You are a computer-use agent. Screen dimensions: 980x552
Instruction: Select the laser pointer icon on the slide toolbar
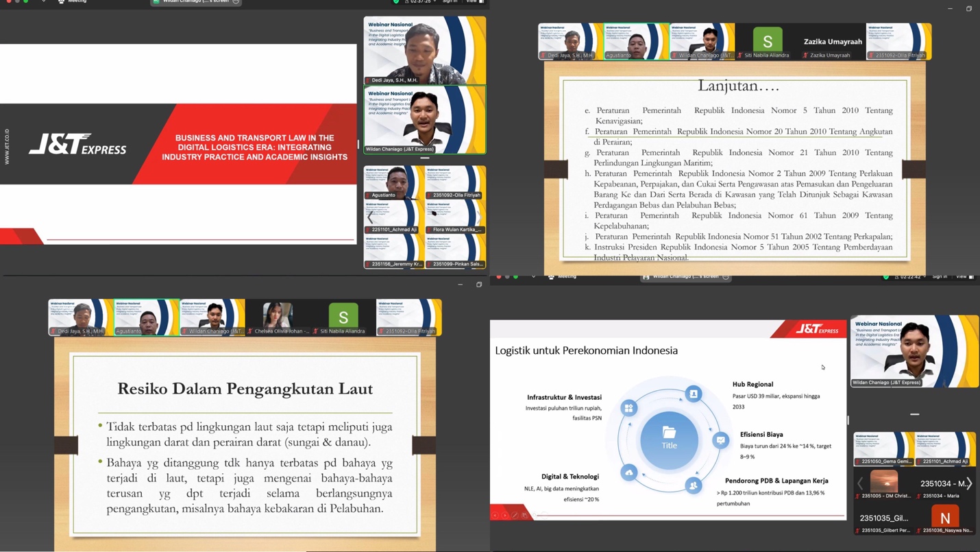(524, 515)
